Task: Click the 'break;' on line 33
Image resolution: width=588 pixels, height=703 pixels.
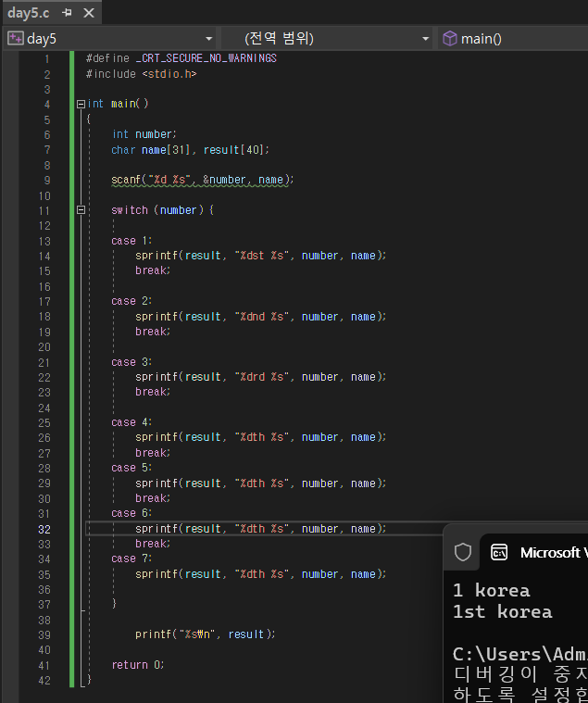Action: pos(153,544)
